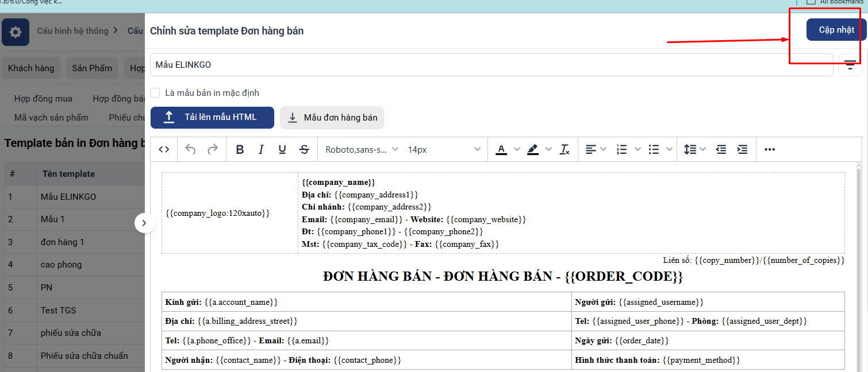The image size is (868, 372).
Task: Expand the text alignment dropdown arrow
Action: [603, 149]
